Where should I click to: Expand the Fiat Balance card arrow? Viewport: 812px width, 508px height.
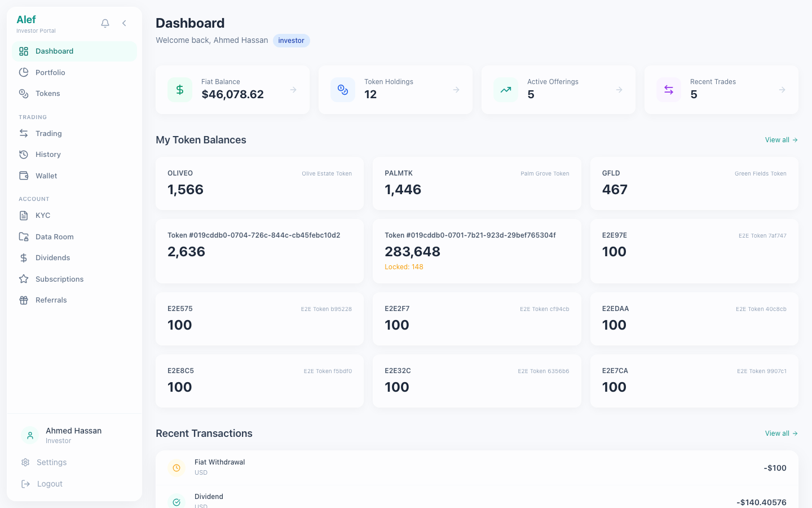tap(293, 89)
